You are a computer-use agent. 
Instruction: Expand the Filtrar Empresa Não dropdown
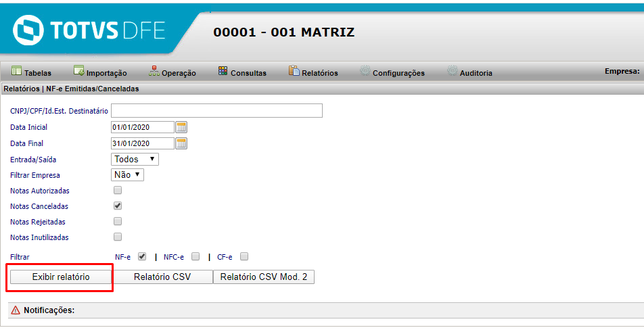[127, 175]
